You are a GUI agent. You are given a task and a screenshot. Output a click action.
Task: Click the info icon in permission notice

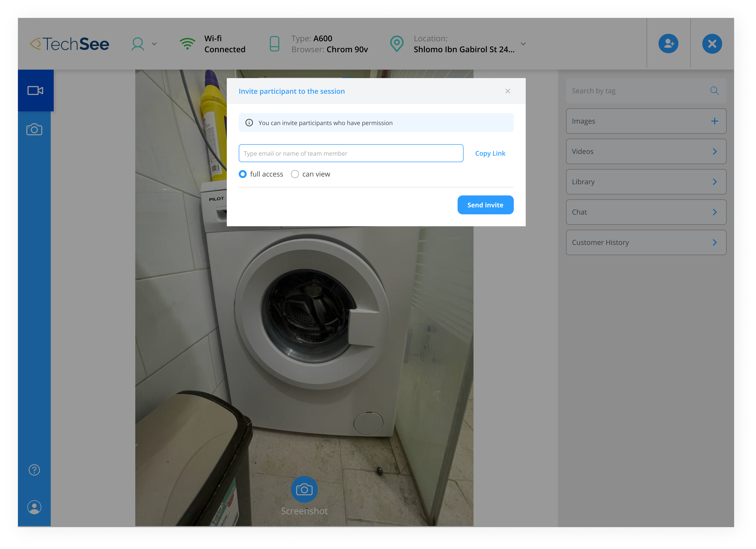(x=249, y=123)
